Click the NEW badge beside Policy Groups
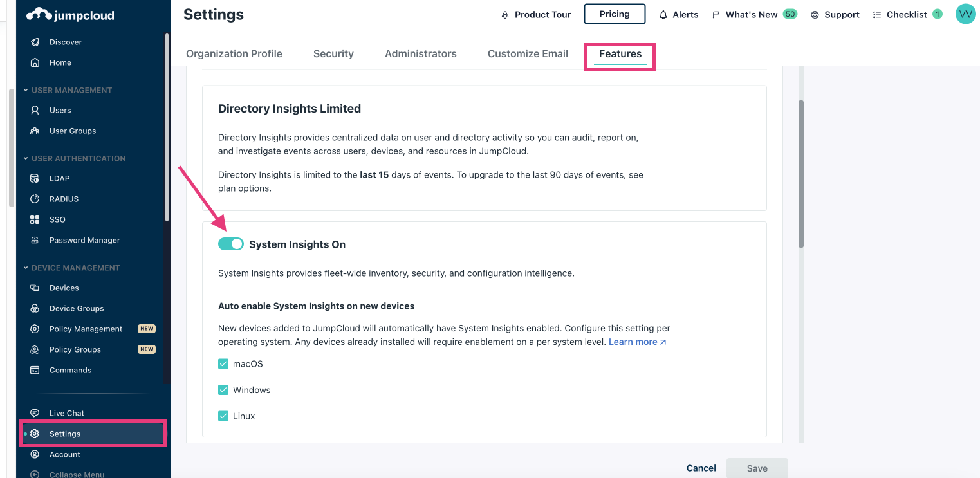The width and height of the screenshot is (980, 478). (x=147, y=349)
